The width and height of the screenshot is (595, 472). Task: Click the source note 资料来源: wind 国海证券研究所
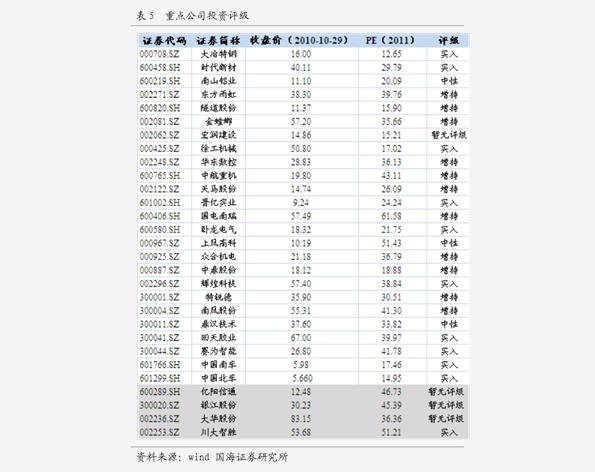212,457
